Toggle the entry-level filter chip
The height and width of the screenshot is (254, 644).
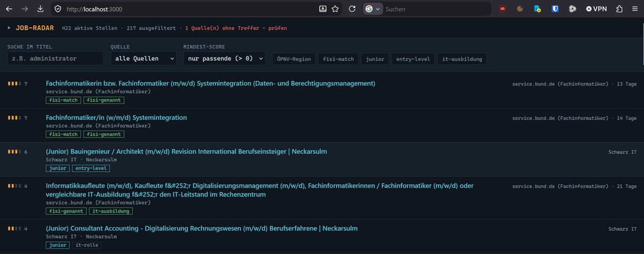coord(413,59)
